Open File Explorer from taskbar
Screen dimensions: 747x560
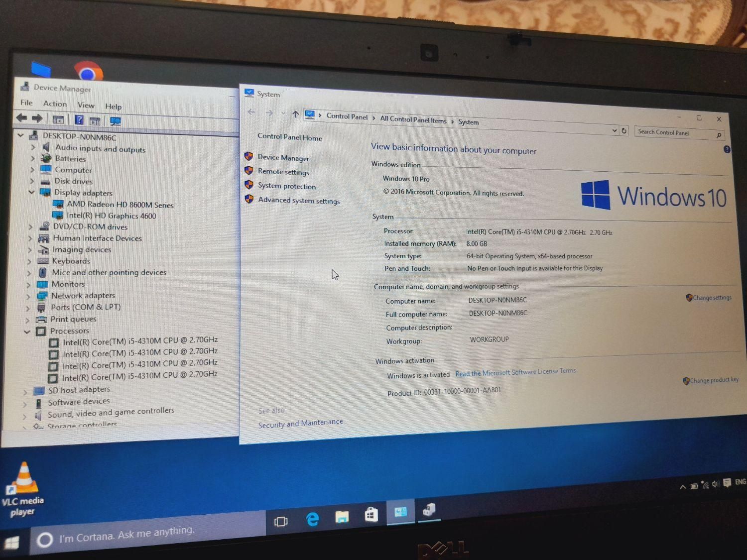coord(342,517)
